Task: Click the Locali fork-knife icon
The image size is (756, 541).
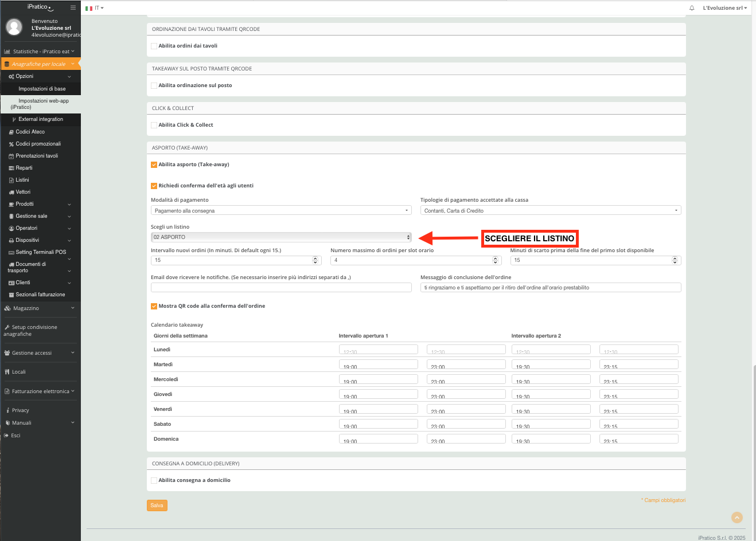Action: tap(7, 372)
